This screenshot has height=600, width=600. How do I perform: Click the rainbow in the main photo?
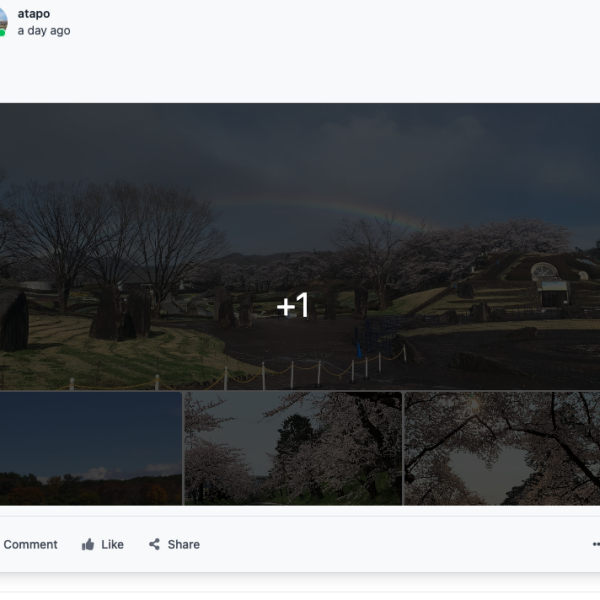click(x=325, y=212)
